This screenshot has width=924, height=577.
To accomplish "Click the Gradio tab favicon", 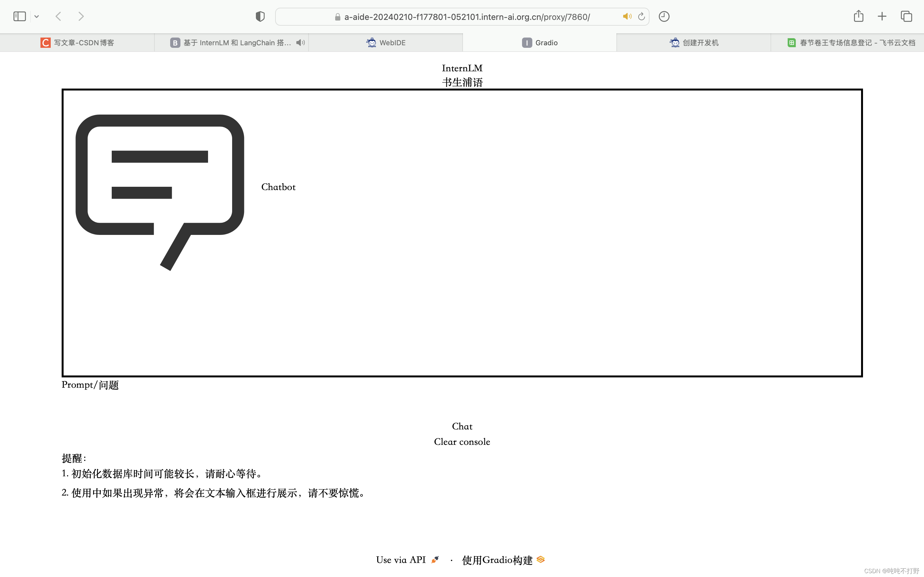I will (x=527, y=43).
